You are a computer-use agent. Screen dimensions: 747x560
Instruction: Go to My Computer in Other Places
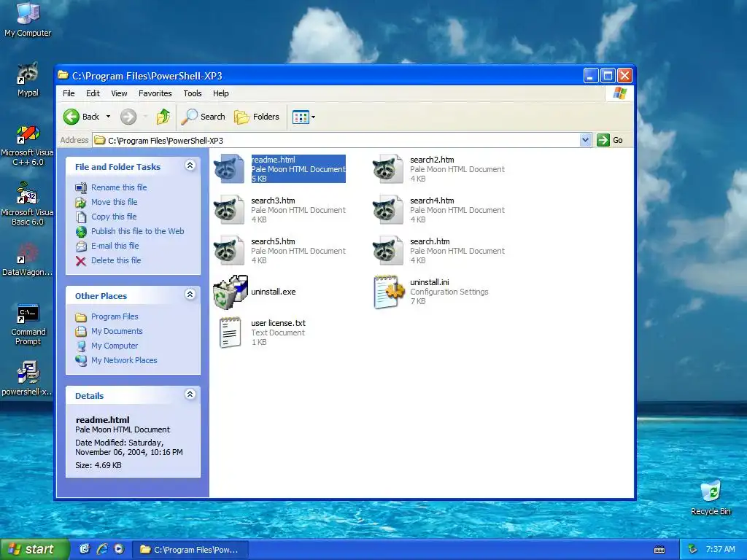coord(115,346)
